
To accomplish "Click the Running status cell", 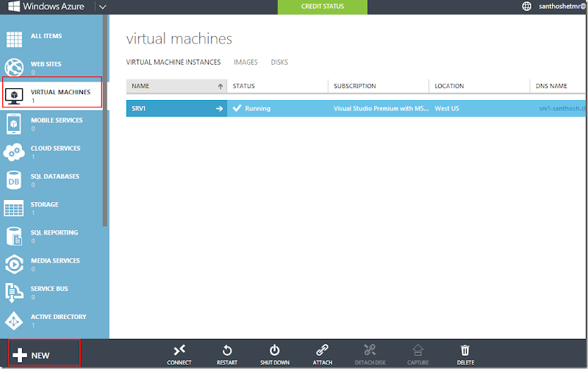I will click(278, 108).
